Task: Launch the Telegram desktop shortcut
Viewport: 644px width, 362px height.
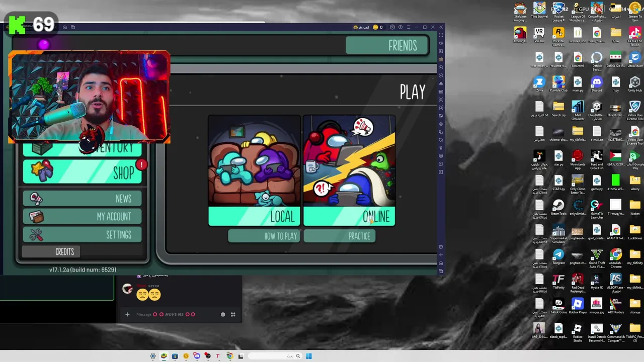Action: pyautogui.click(x=558, y=257)
